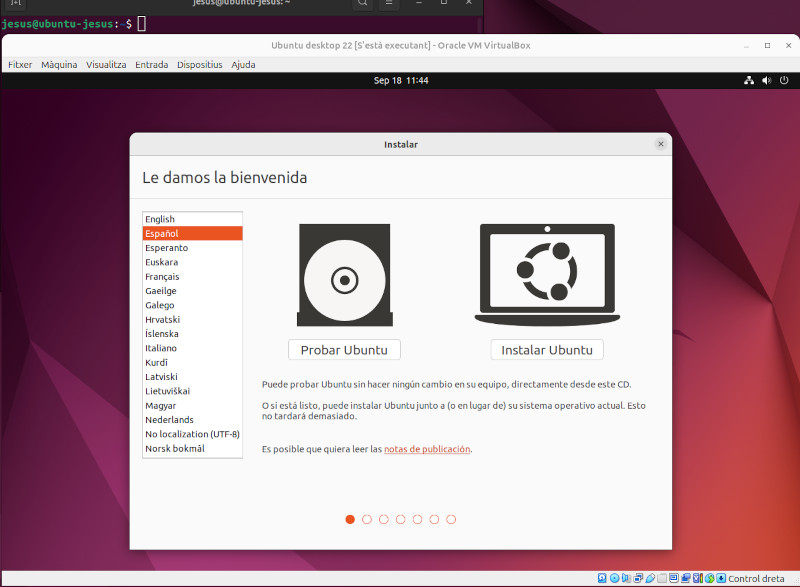The width and height of the screenshot is (800, 587).
Task: Click the USB devices icon in VirtualBox status bar
Action: [649, 578]
